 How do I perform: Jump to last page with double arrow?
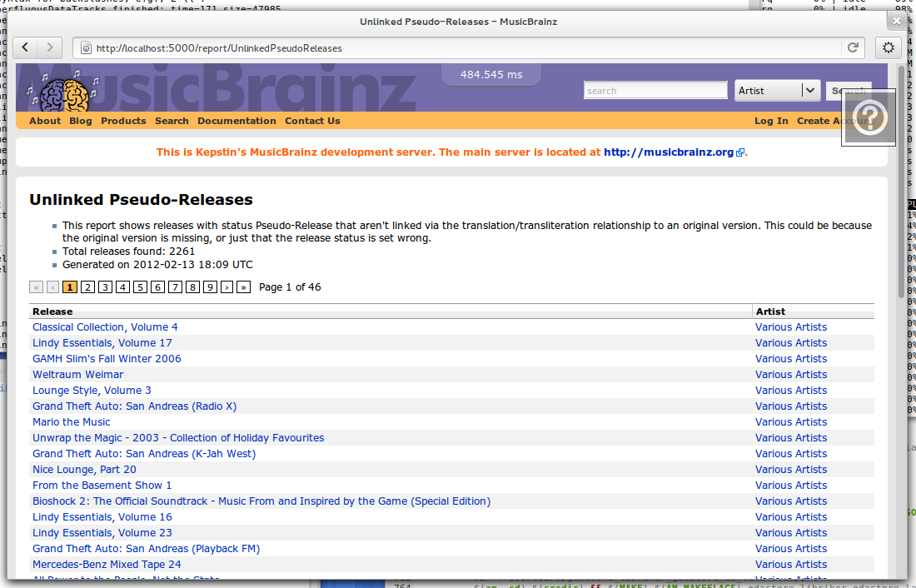point(244,287)
